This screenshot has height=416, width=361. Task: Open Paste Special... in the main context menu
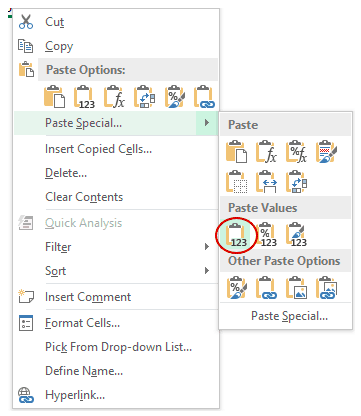coord(116,123)
